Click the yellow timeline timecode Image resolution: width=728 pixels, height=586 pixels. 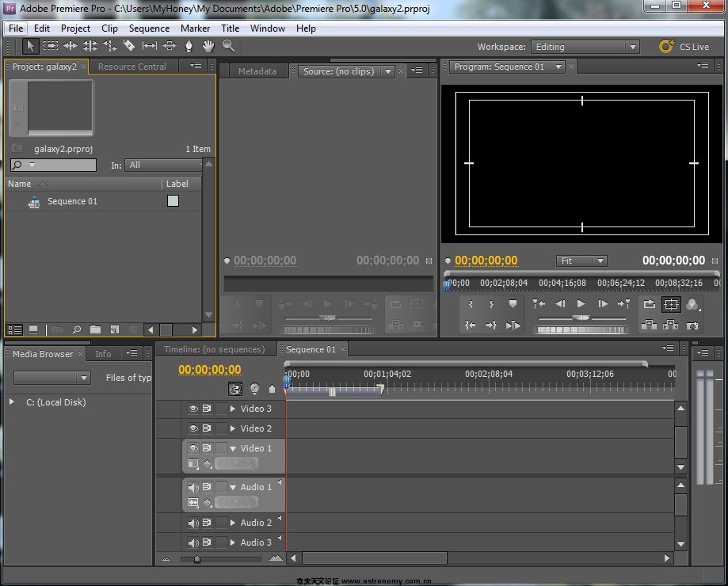point(209,369)
